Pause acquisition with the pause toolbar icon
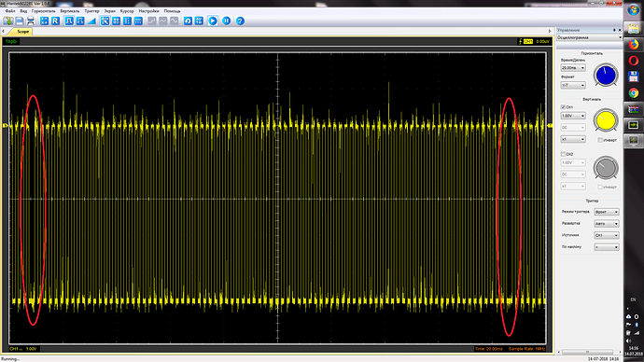 pos(226,21)
